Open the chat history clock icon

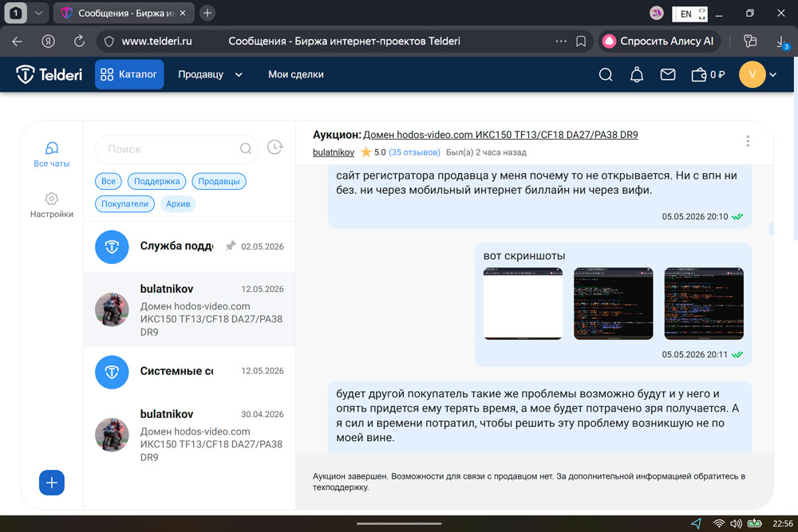pyautogui.click(x=275, y=148)
